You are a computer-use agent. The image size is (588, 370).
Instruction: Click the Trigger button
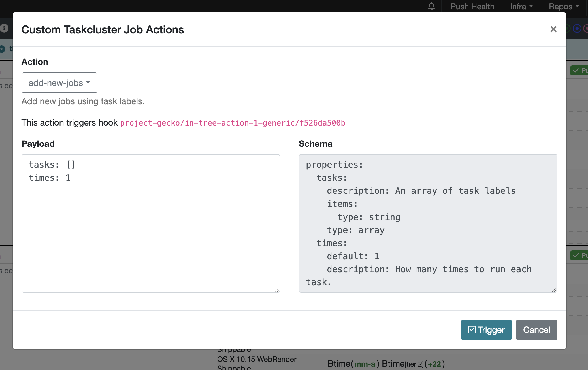click(486, 329)
